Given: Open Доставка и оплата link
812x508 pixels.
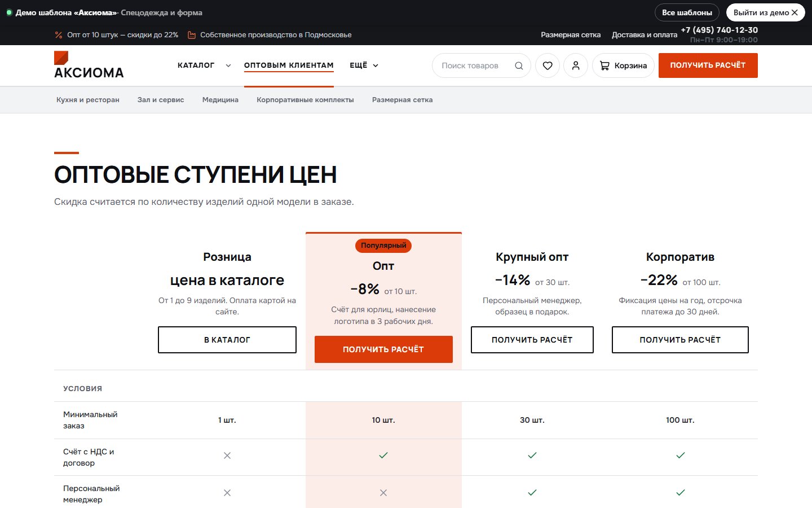Looking at the screenshot, I should [645, 35].
